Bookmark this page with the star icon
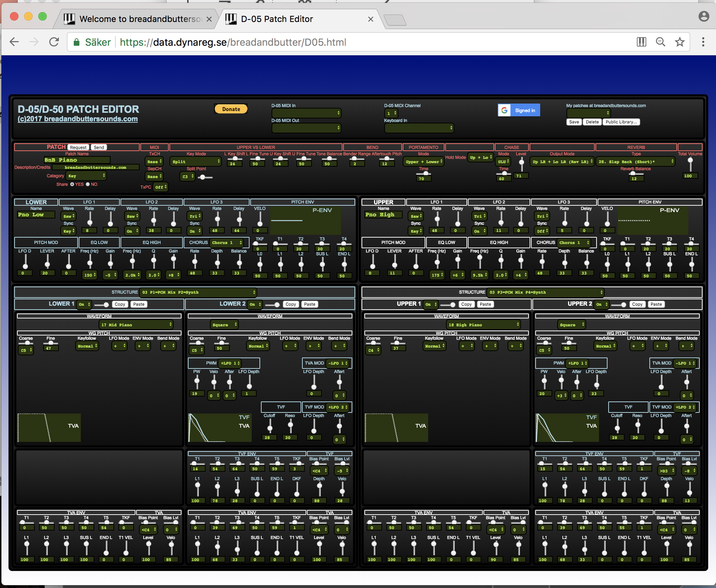Viewport: 716px width, 588px height. 679,42
